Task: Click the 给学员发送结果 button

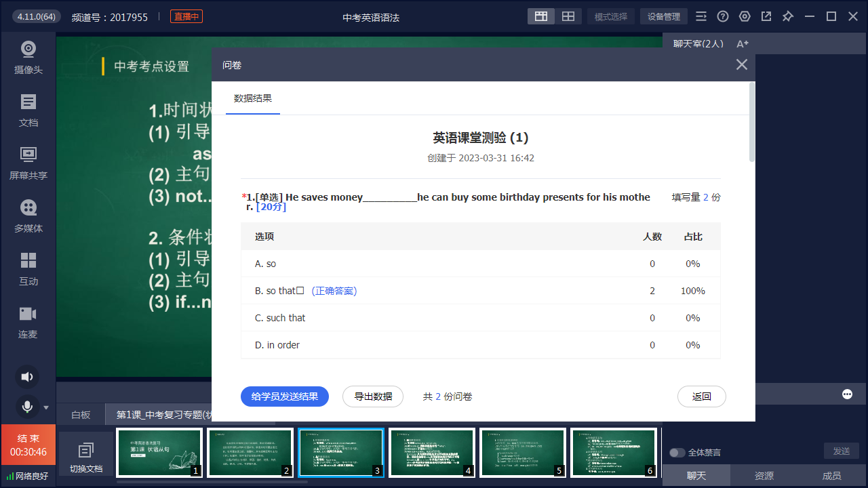Action: coord(284,396)
